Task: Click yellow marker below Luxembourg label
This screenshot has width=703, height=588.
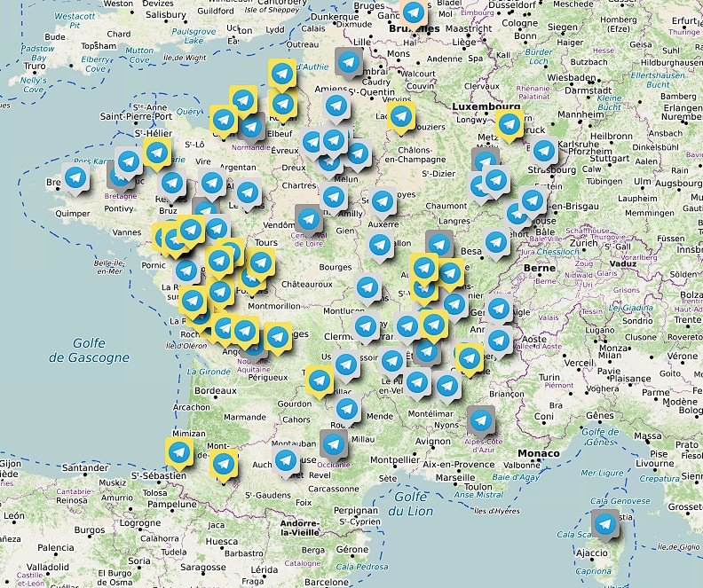Action: (509, 126)
